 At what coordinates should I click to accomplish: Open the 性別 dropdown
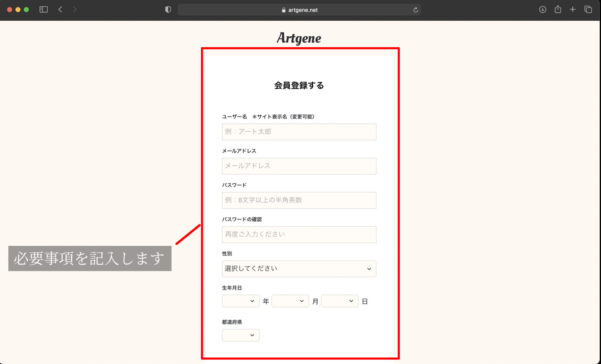click(299, 269)
